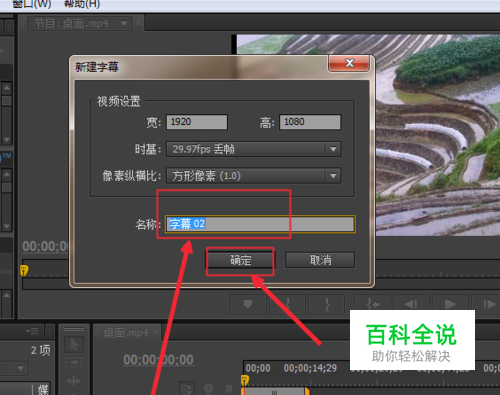Close the 桌面.mp4 timeline tab
The height and width of the screenshot is (395, 500).
tap(155, 332)
